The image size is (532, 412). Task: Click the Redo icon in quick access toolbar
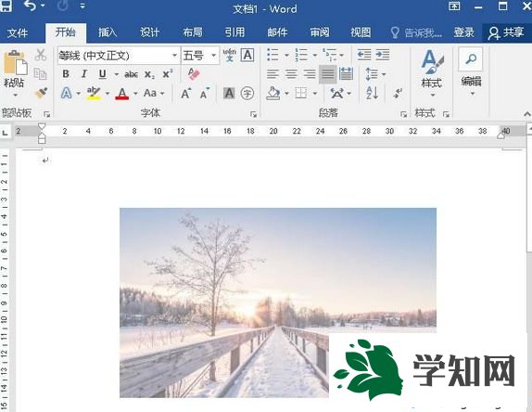tap(63, 6)
